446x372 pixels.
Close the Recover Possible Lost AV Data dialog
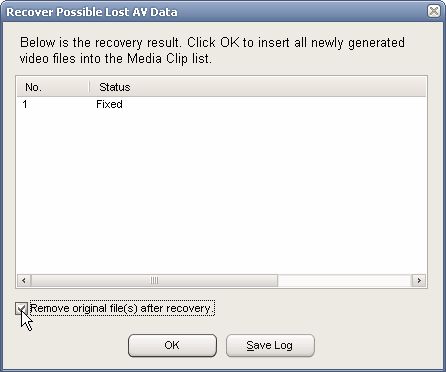point(434,12)
